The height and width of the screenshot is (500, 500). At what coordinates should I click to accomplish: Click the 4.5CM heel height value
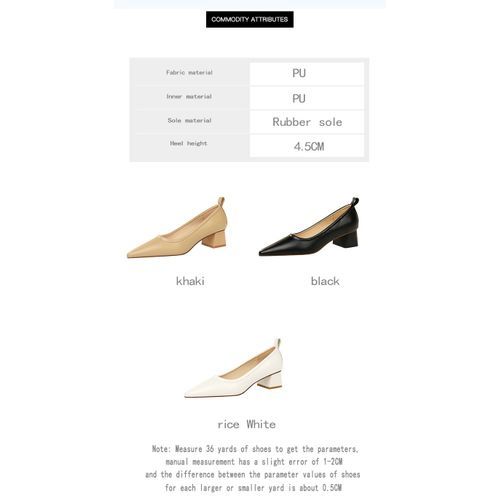click(309, 146)
